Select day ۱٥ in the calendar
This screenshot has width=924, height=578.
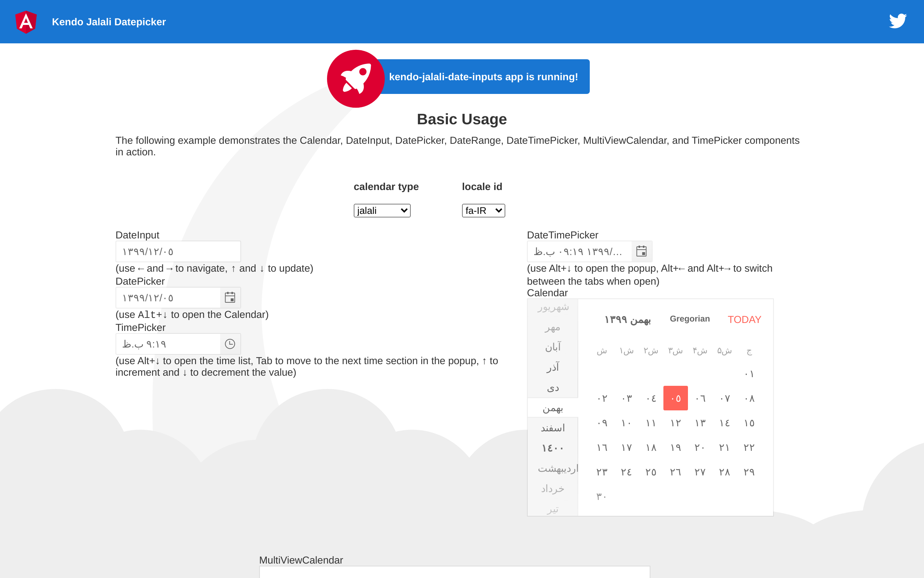pos(749,423)
